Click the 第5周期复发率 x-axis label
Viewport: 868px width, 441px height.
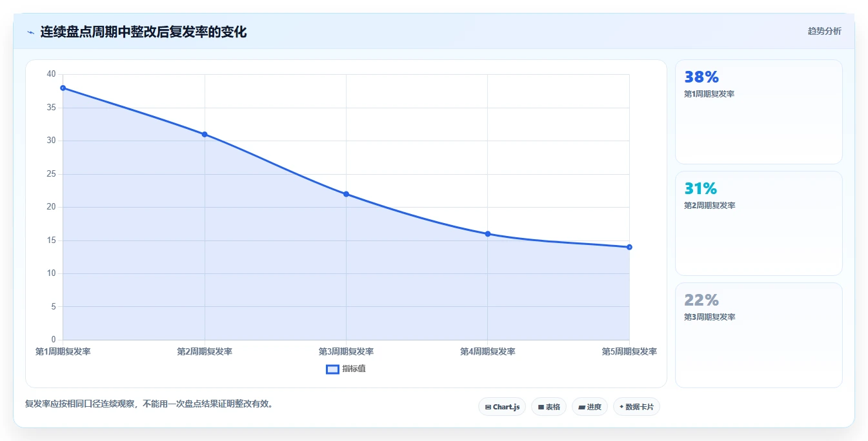629,352
